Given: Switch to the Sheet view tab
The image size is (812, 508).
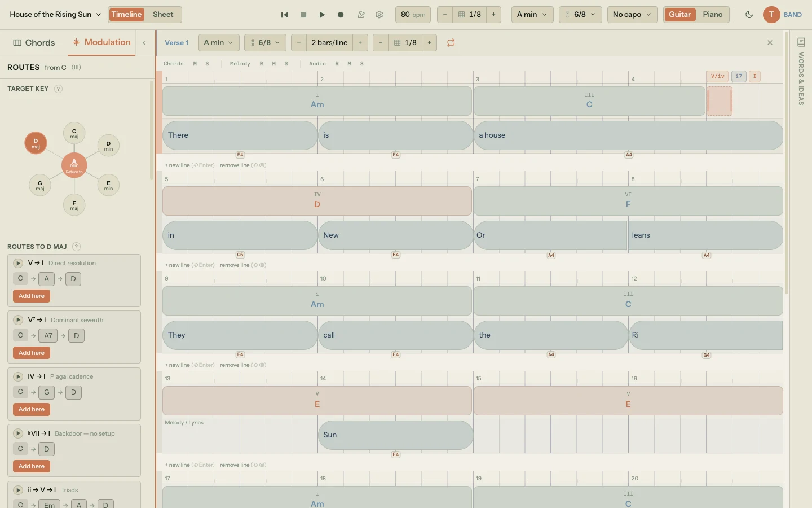Looking at the screenshot, I should pos(163,15).
